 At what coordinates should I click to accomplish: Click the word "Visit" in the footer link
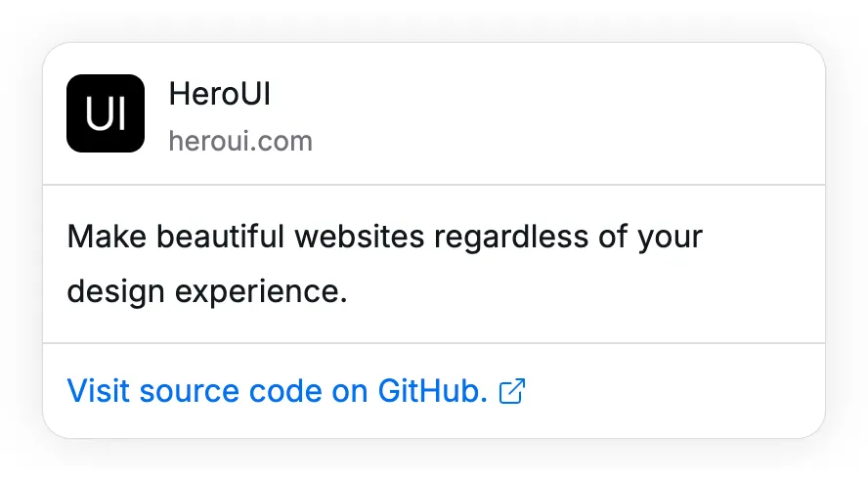99,392
